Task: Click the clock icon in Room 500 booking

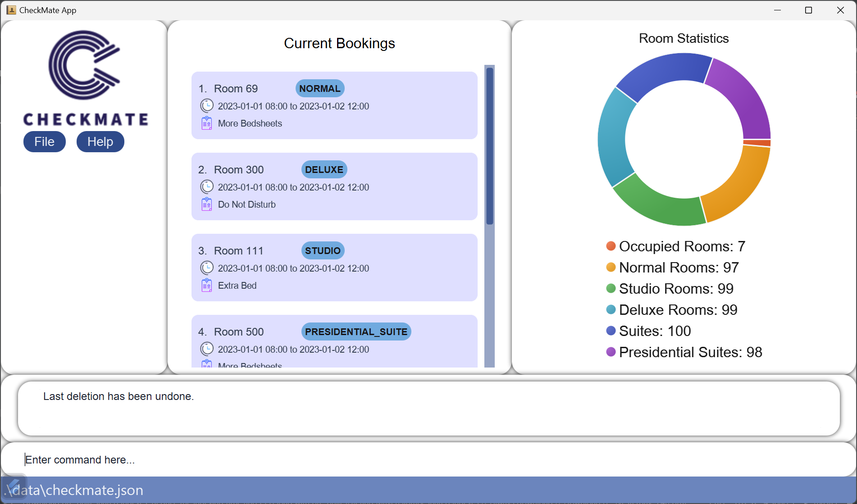Action: point(207,349)
